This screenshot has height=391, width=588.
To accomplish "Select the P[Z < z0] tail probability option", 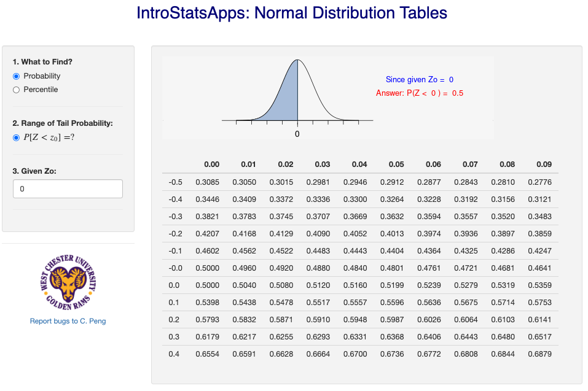I will coord(16,138).
